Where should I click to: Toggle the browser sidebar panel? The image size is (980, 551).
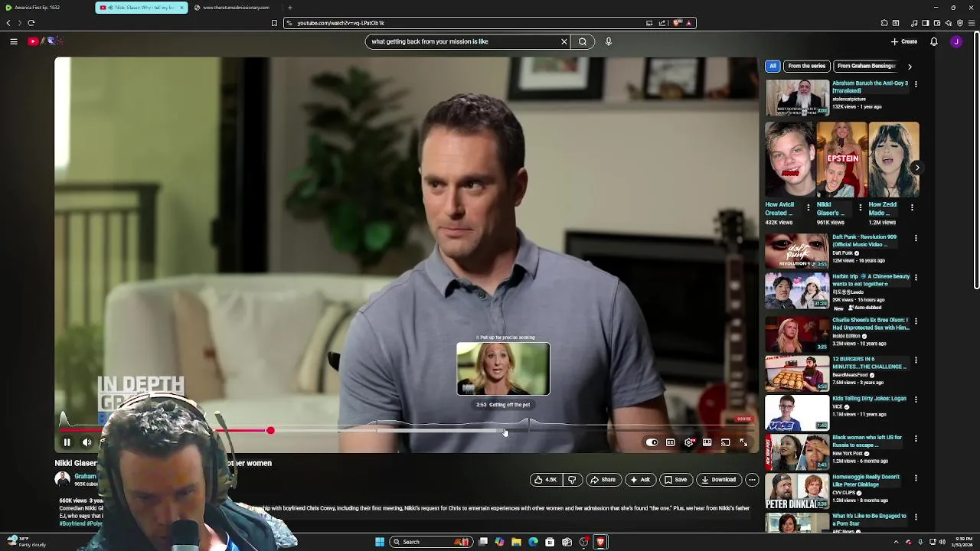click(925, 23)
